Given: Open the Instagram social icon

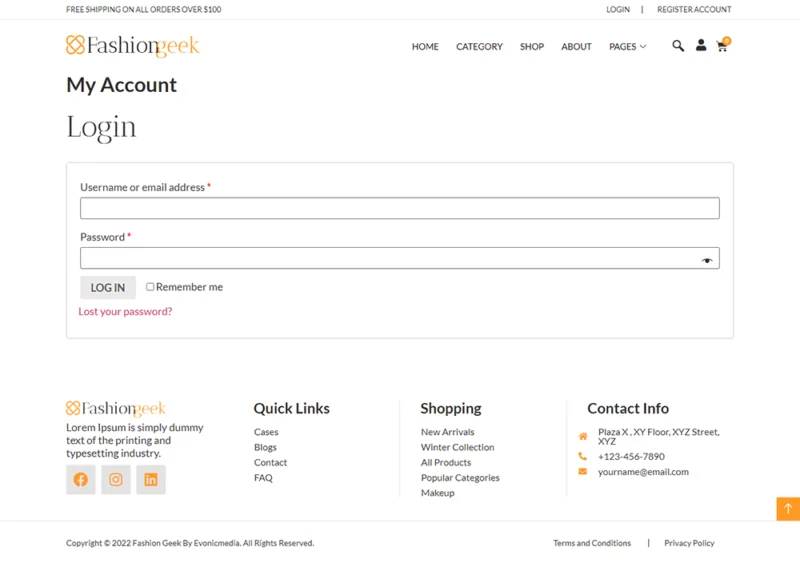Looking at the screenshot, I should click(116, 479).
